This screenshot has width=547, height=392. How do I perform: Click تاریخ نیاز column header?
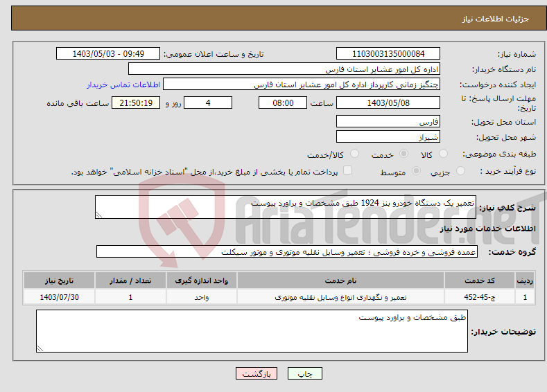coord(60,280)
